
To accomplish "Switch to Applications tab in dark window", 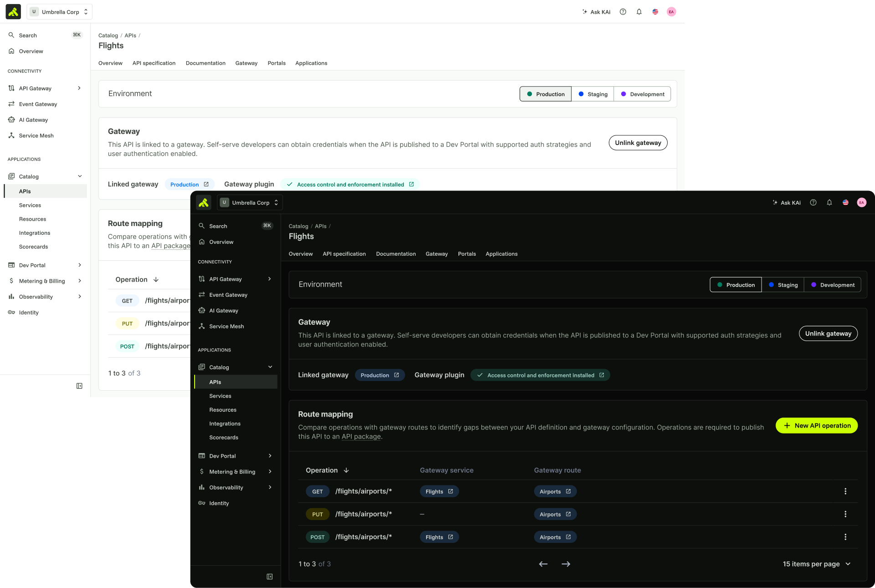I will coord(501,254).
